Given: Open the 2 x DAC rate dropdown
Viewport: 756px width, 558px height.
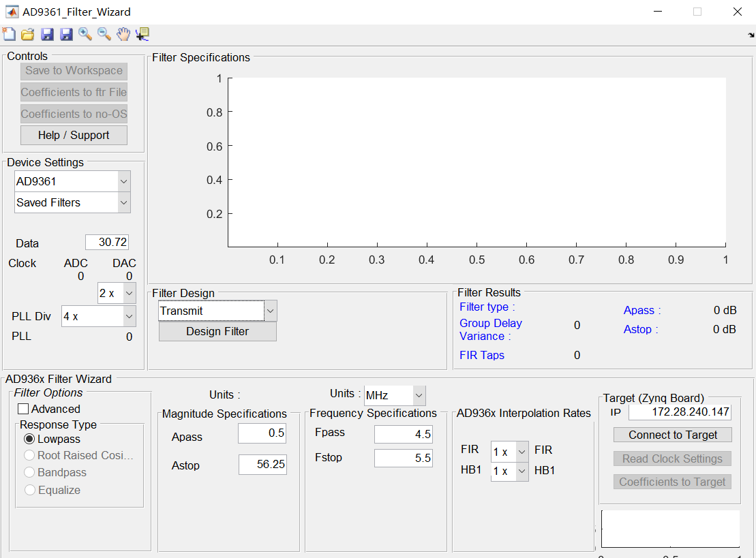Looking at the screenshot, I should pyautogui.click(x=117, y=293).
